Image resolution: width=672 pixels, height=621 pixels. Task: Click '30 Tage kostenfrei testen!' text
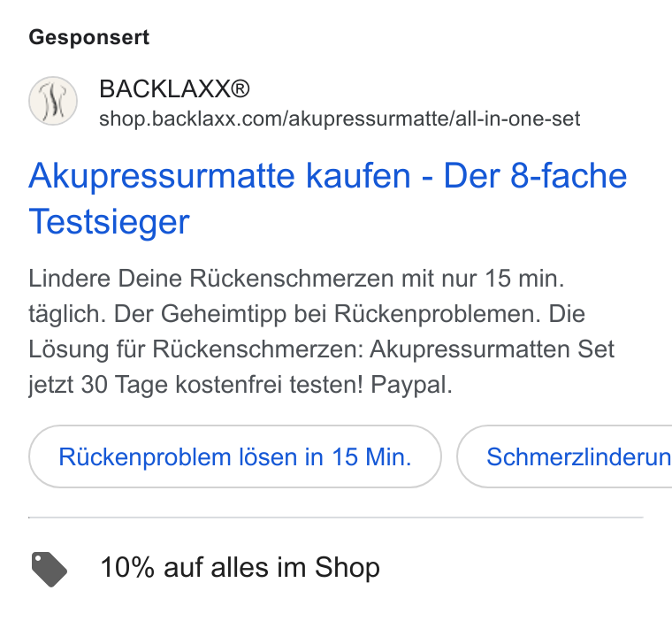tap(222, 384)
